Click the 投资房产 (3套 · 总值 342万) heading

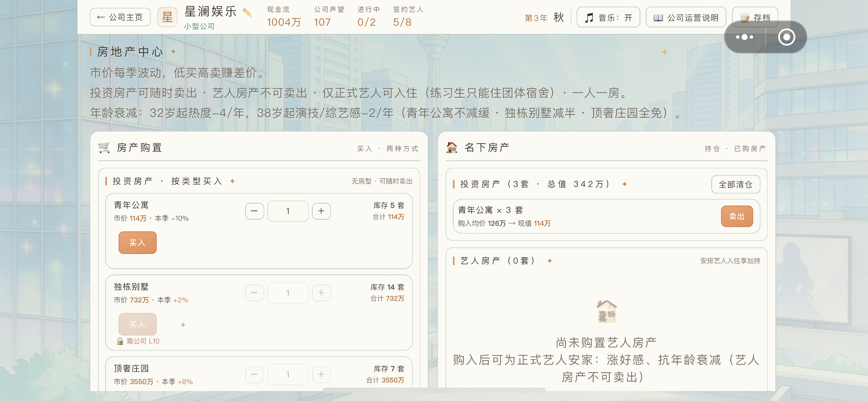tap(535, 184)
